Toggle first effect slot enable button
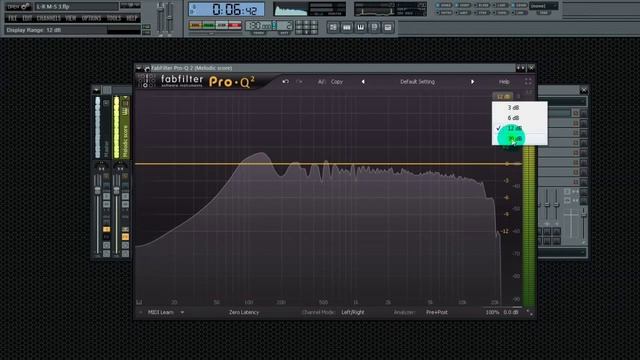 [576, 113]
